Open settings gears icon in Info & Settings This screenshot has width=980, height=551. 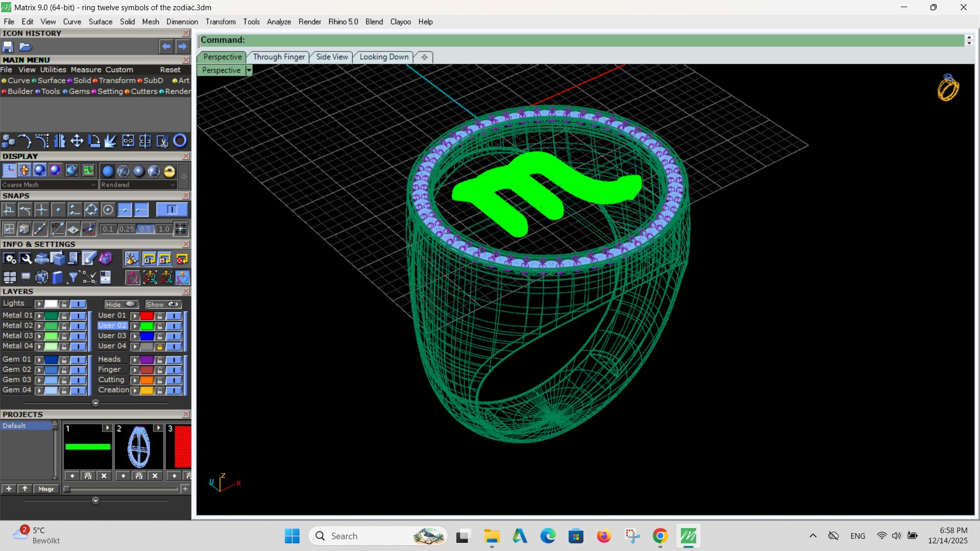tap(10, 259)
